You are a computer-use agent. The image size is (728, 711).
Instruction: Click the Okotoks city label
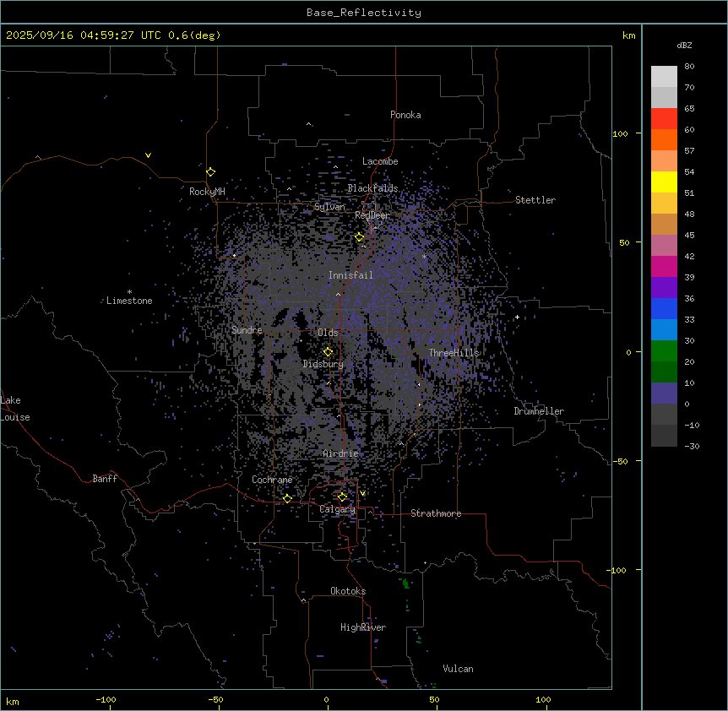(348, 591)
